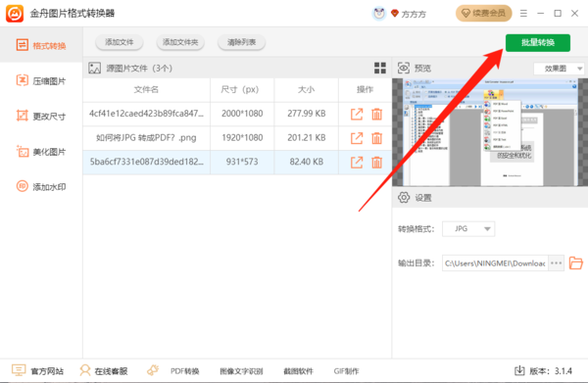588x383 pixels.
Task: Click the 尺寸 (px) column header
Action: [x=240, y=89]
